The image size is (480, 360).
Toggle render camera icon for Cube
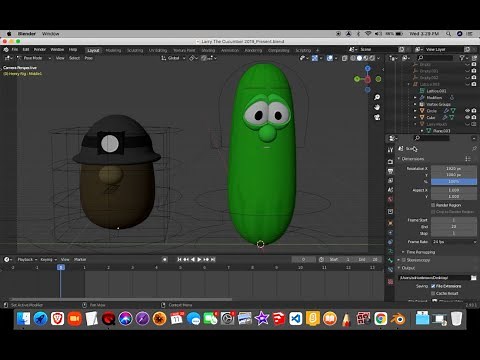point(474,117)
